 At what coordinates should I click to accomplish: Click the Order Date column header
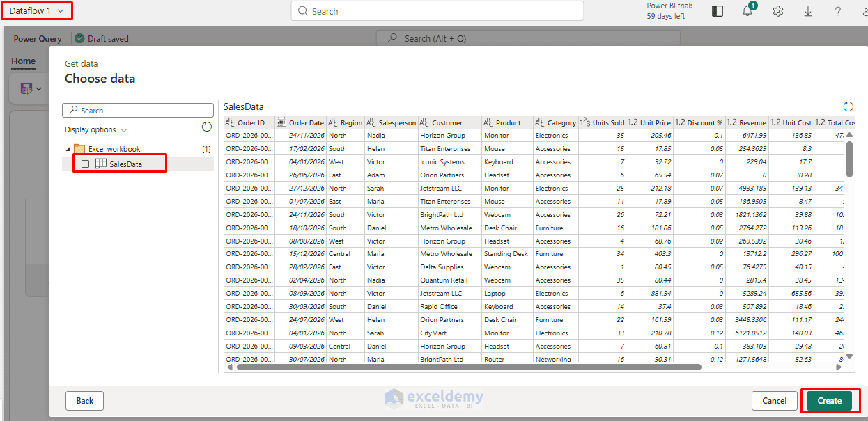pyautogui.click(x=300, y=122)
